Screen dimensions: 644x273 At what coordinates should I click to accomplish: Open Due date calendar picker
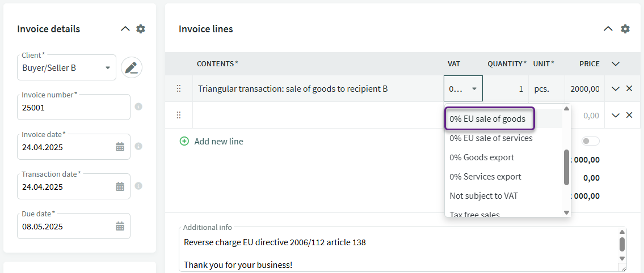tap(120, 226)
